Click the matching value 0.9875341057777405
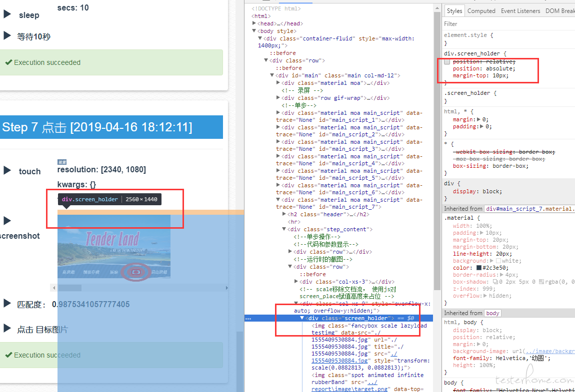The width and height of the screenshot is (575, 392). 90,304
